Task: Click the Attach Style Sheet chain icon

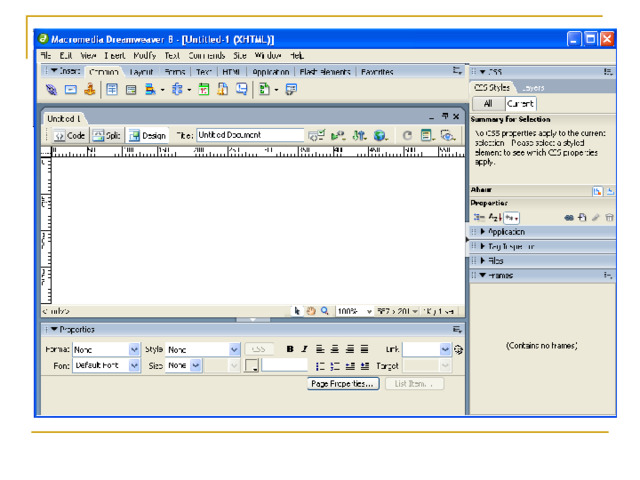Action: click(569, 218)
